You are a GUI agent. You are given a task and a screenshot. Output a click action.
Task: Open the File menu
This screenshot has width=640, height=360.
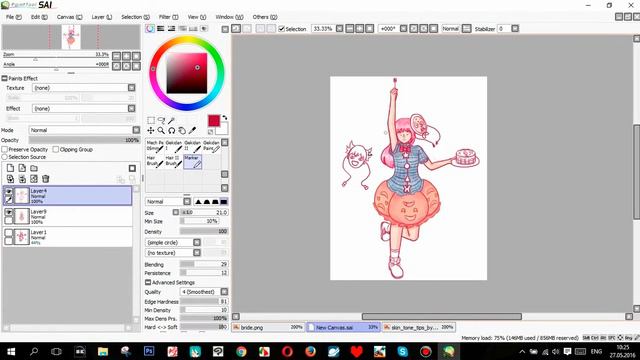pos(14,17)
